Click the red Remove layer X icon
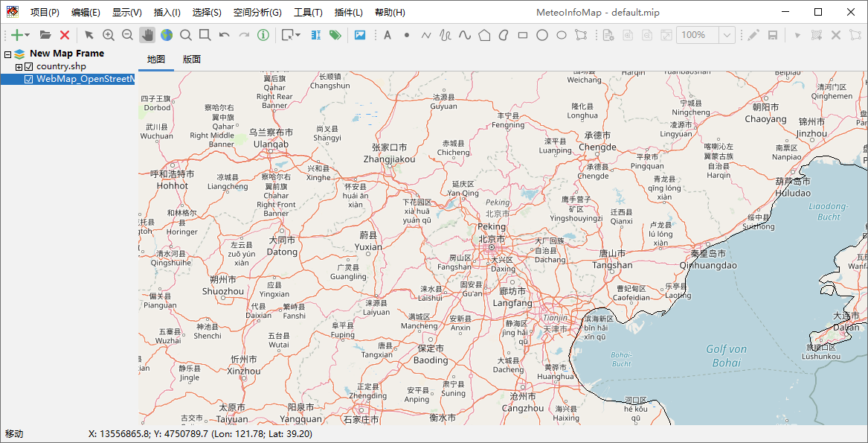 coord(65,35)
